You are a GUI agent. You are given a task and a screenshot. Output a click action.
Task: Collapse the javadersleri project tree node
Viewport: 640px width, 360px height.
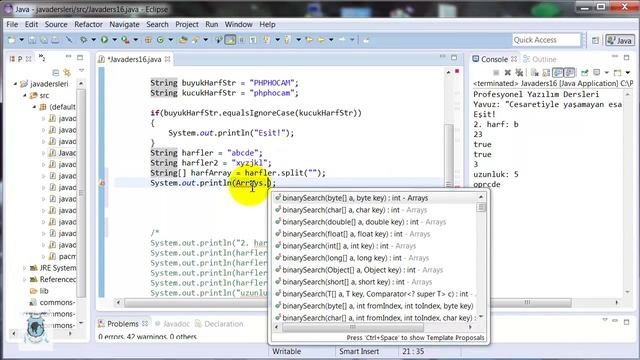click(x=15, y=84)
